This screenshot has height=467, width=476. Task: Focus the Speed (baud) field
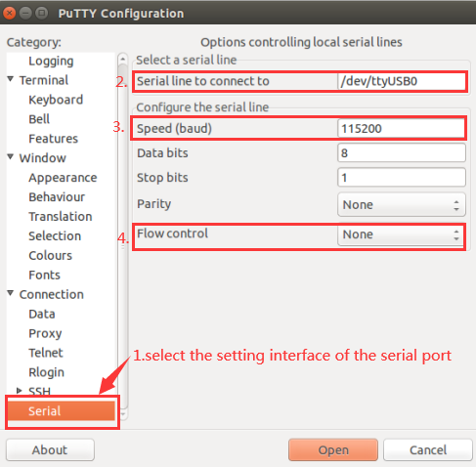[x=402, y=128]
